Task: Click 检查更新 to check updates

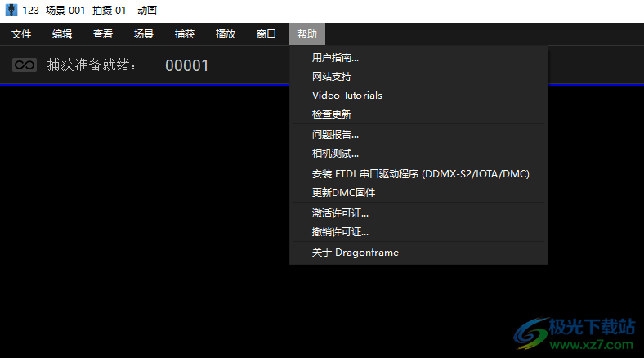Action: click(419, 114)
